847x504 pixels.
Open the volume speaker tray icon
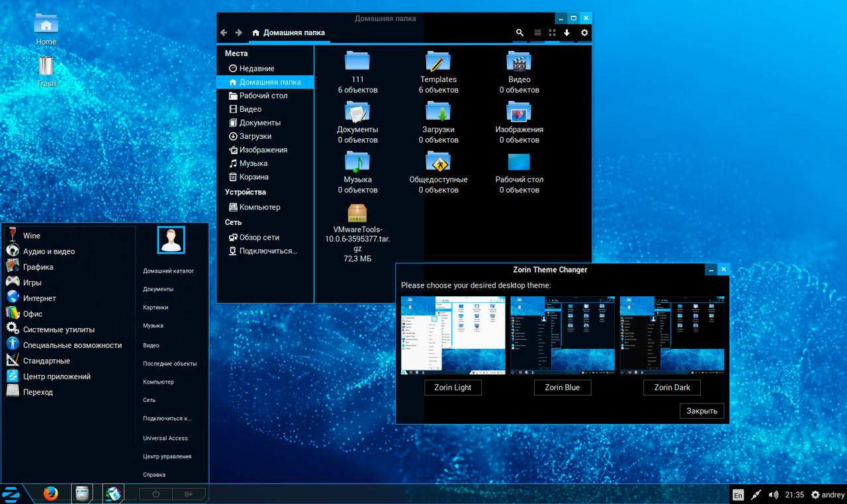[774, 495]
